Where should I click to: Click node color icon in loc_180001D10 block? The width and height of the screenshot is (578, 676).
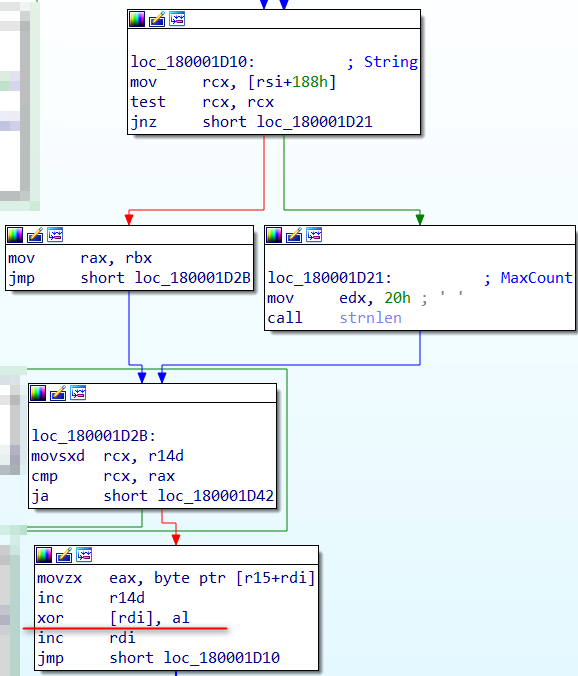pos(137,19)
